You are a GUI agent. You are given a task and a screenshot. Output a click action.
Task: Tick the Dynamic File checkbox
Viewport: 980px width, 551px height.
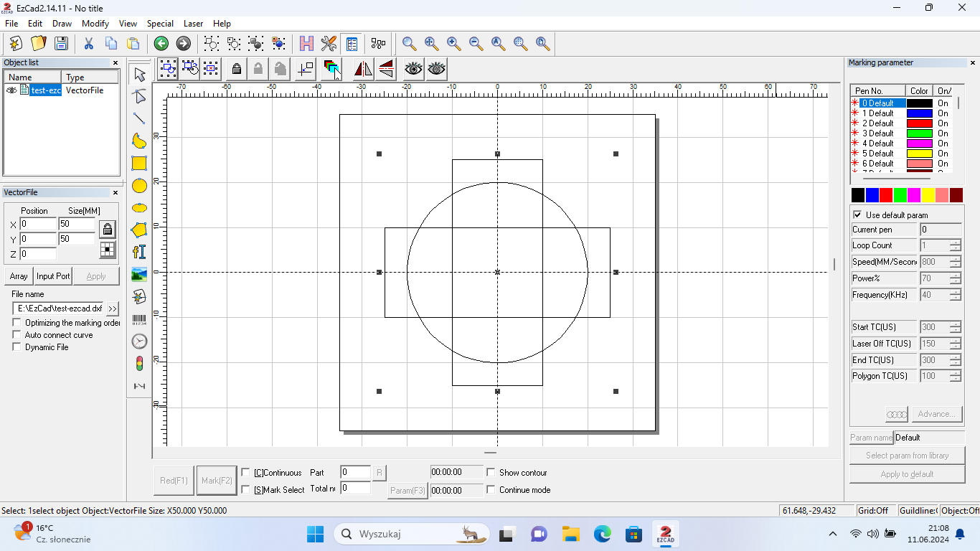point(17,347)
